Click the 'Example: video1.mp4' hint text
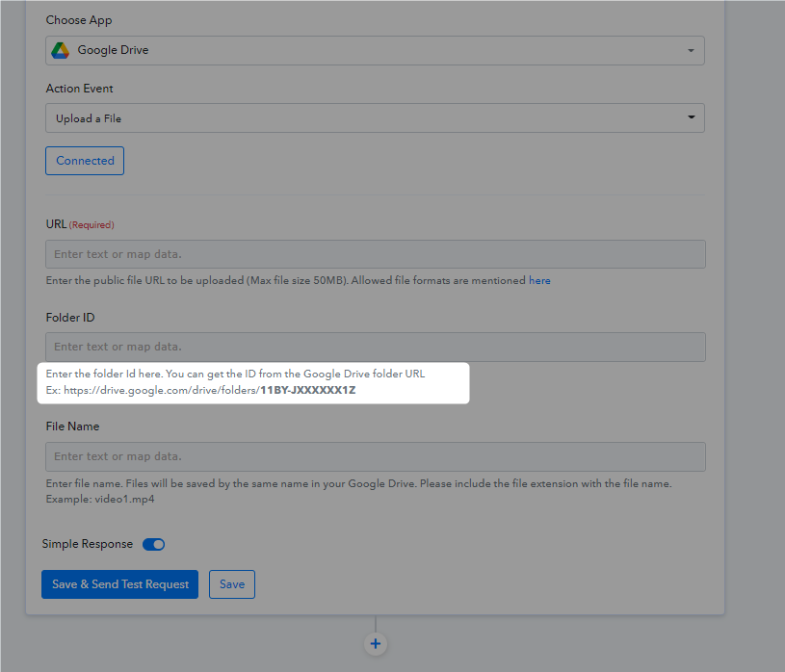Screen dimensions: 785x672 (x=100, y=500)
